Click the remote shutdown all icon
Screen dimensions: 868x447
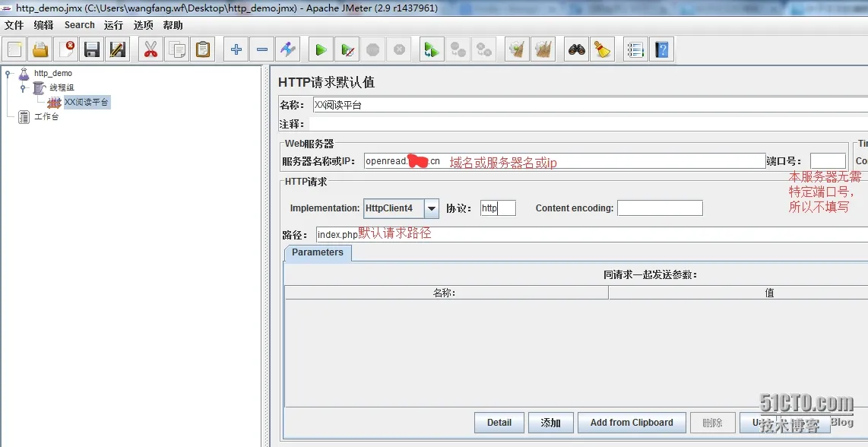(484, 50)
